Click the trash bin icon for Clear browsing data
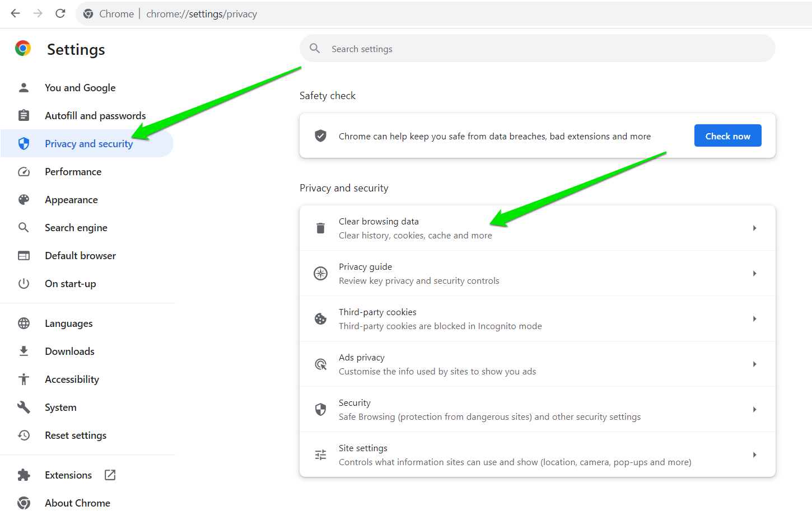 [x=320, y=228]
